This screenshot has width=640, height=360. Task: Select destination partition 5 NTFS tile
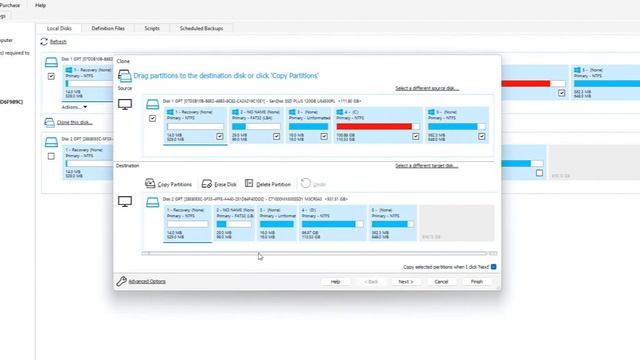[x=392, y=223]
